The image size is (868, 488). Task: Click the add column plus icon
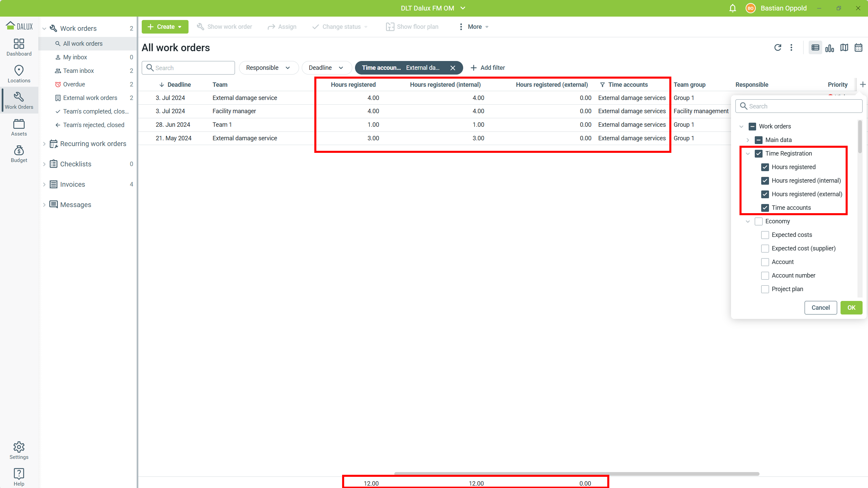(x=863, y=84)
